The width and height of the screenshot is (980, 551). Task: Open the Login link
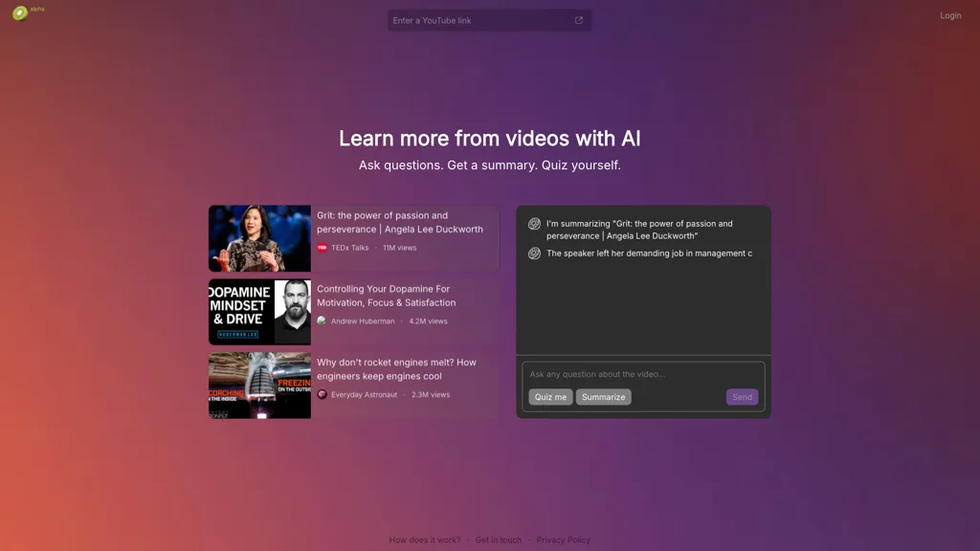(x=950, y=15)
